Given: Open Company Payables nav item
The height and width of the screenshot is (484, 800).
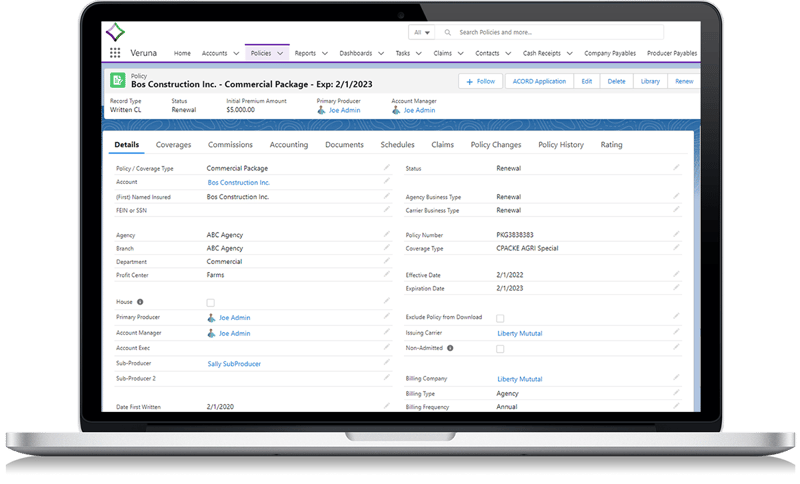Looking at the screenshot, I should (x=610, y=53).
